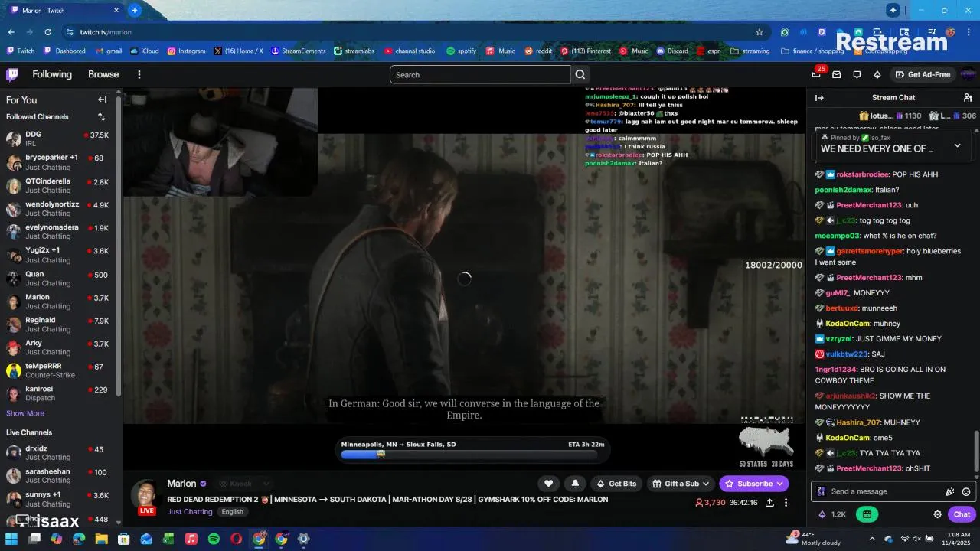Open Windows Start menu

click(x=11, y=539)
